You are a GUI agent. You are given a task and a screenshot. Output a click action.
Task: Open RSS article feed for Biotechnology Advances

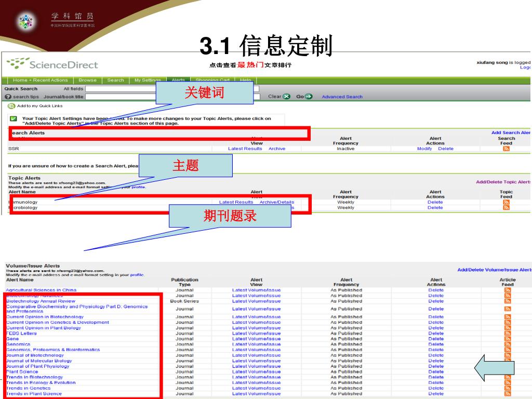pos(508,296)
